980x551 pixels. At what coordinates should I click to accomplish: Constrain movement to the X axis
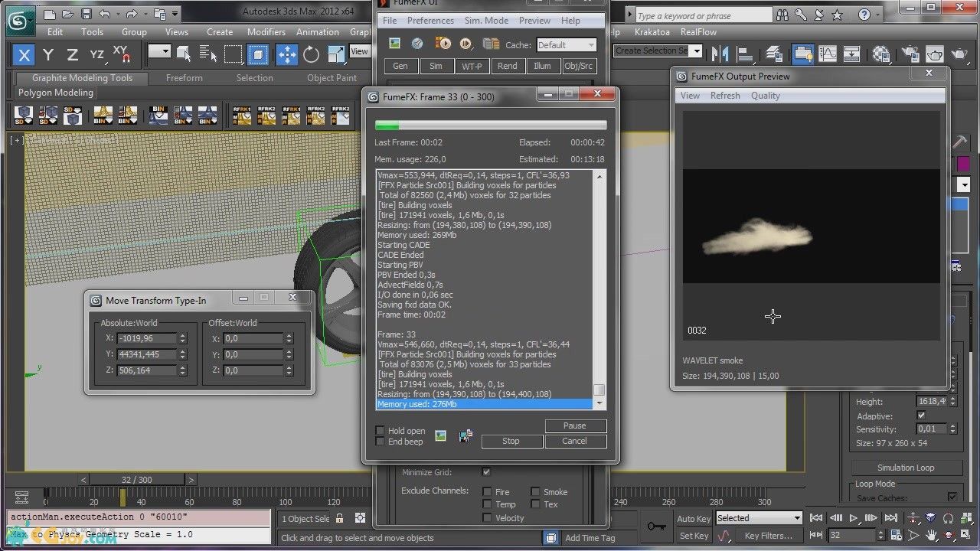24,54
